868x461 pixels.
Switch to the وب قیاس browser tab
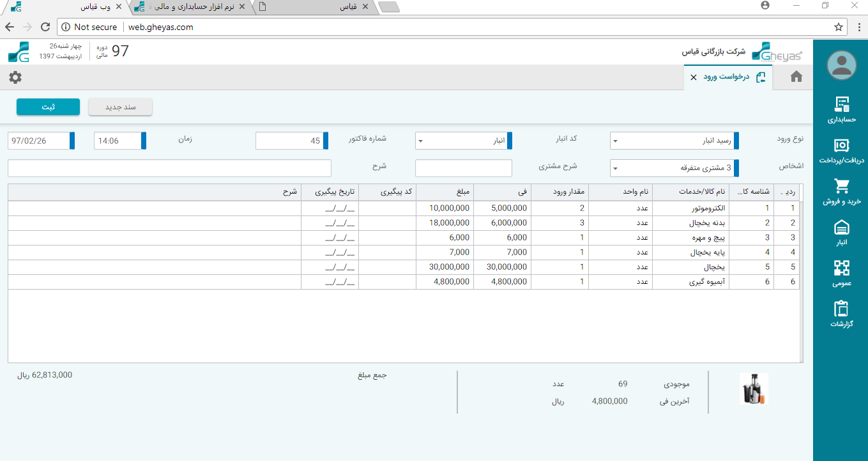point(67,7)
